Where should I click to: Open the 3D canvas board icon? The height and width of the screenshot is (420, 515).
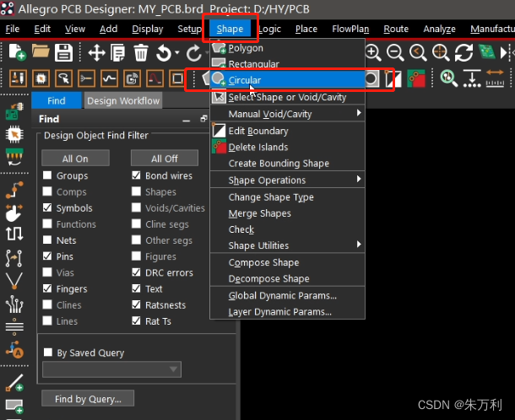coord(487,51)
